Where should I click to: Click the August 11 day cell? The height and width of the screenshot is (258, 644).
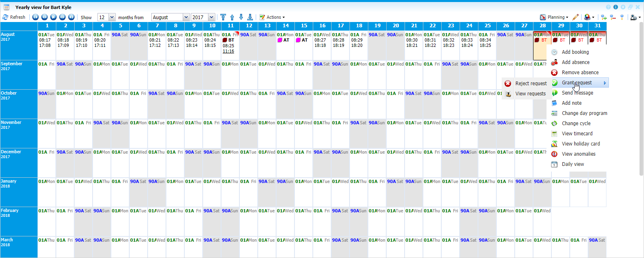point(230,45)
